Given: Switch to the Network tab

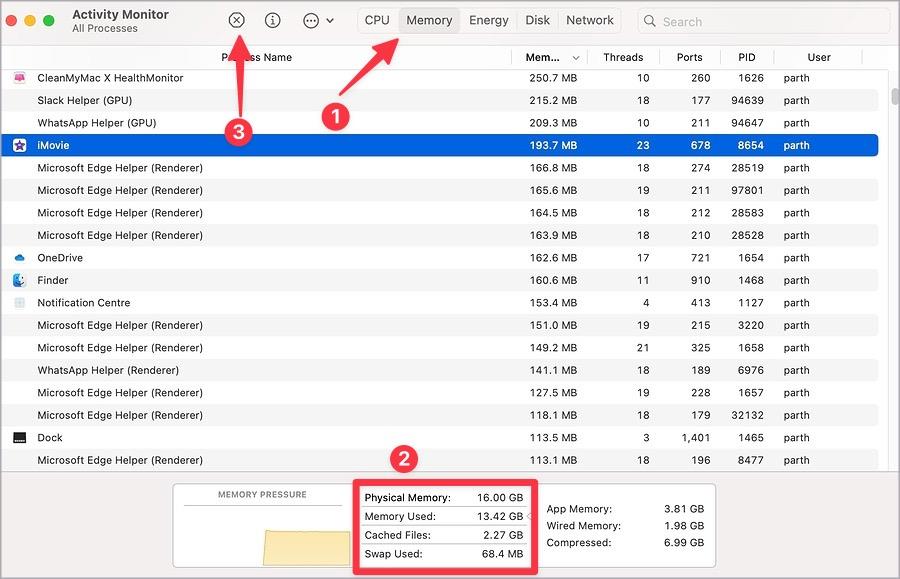Looking at the screenshot, I should 589,21.
